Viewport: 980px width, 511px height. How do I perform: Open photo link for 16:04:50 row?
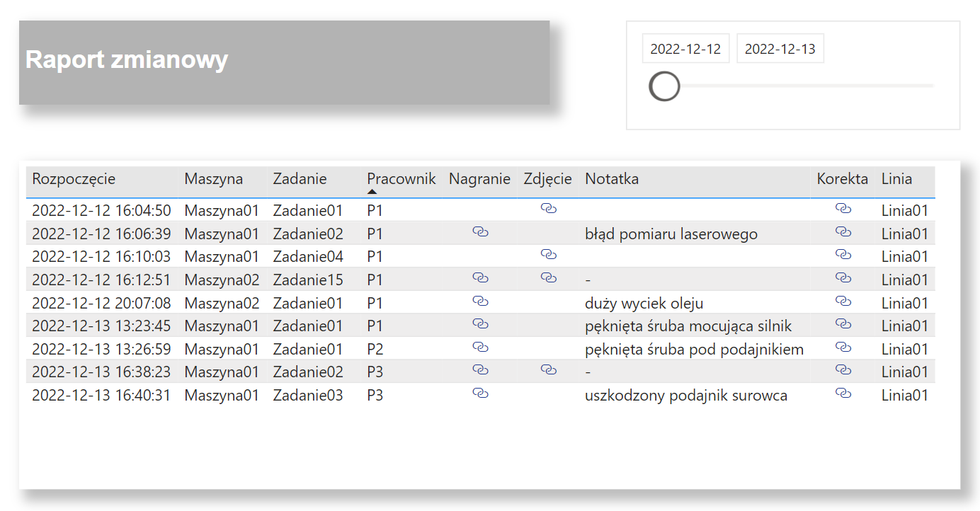click(548, 208)
